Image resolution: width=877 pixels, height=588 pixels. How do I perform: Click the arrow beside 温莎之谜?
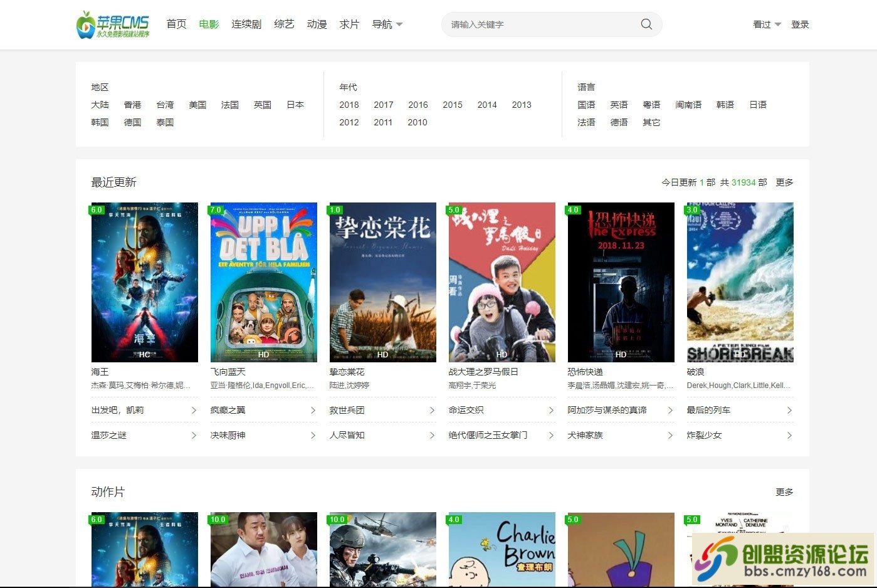point(194,435)
